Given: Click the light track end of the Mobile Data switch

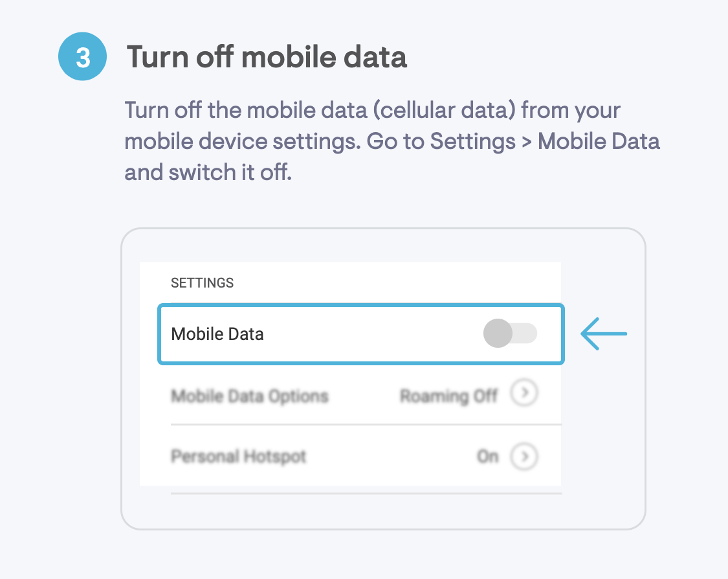Looking at the screenshot, I should click(x=527, y=334).
